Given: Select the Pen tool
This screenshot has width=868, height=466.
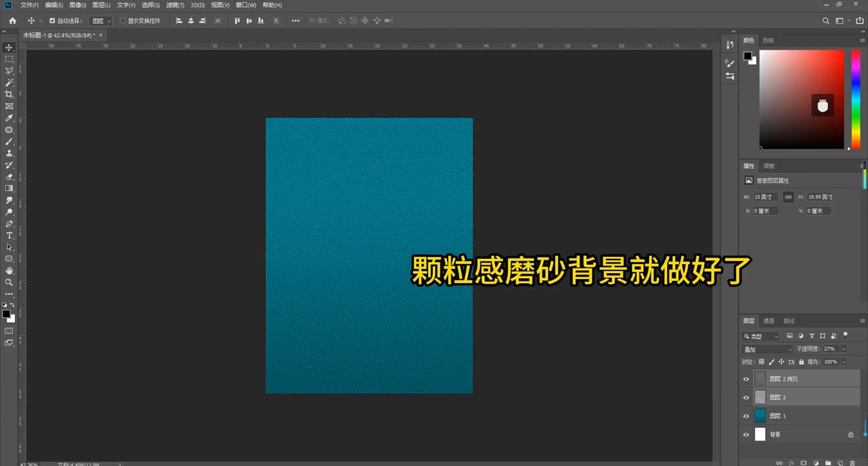Looking at the screenshot, I should click(x=9, y=224).
